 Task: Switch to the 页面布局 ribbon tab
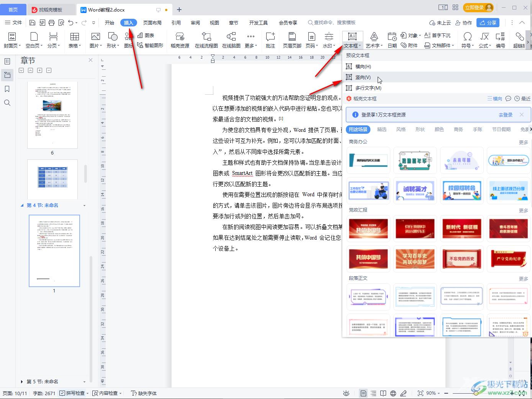pos(152,23)
